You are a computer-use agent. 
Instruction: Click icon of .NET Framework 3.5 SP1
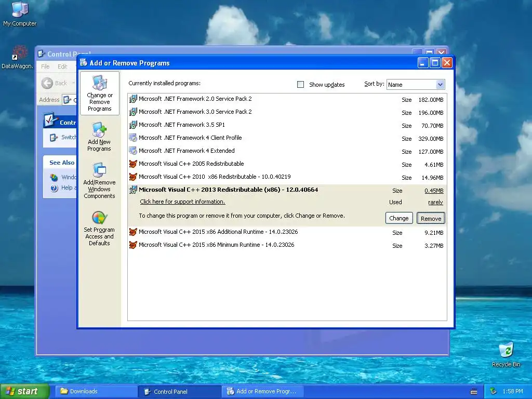pyautogui.click(x=133, y=125)
